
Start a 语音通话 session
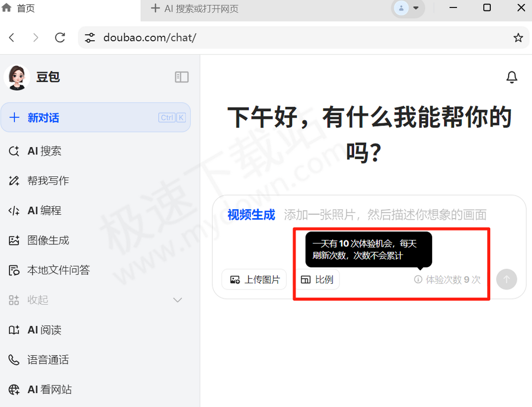click(x=47, y=360)
